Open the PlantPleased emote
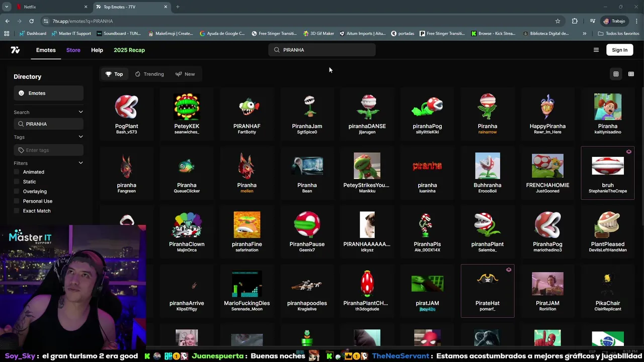 pyautogui.click(x=607, y=232)
